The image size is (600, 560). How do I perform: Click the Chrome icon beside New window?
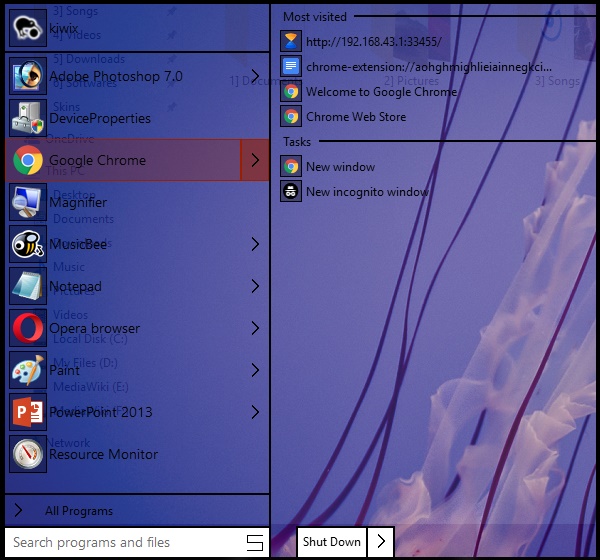(x=291, y=166)
